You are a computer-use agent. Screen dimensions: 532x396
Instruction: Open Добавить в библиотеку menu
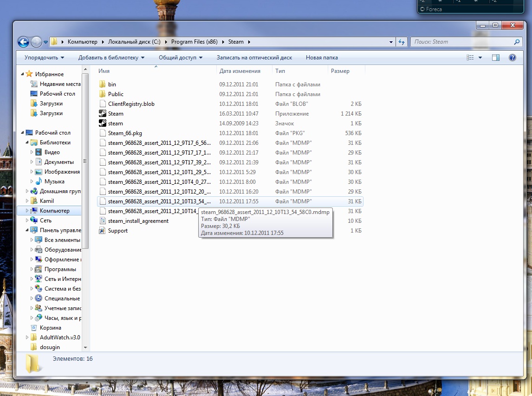tap(111, 58)
